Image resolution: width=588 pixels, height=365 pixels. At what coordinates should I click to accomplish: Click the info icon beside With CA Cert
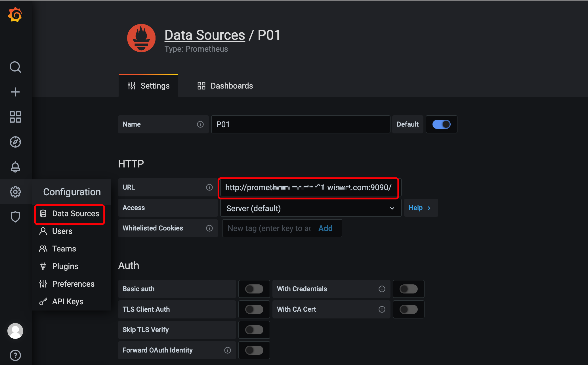click(382, 309)
